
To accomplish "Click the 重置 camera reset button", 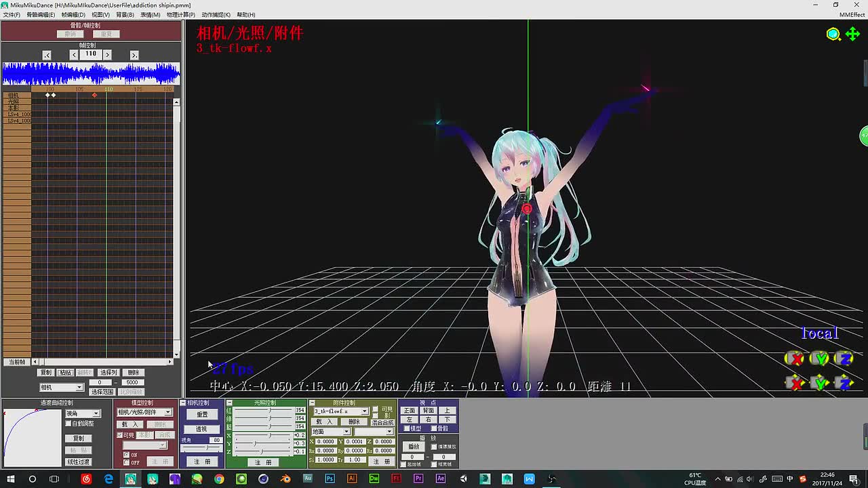I will click(x=202, y=414).
